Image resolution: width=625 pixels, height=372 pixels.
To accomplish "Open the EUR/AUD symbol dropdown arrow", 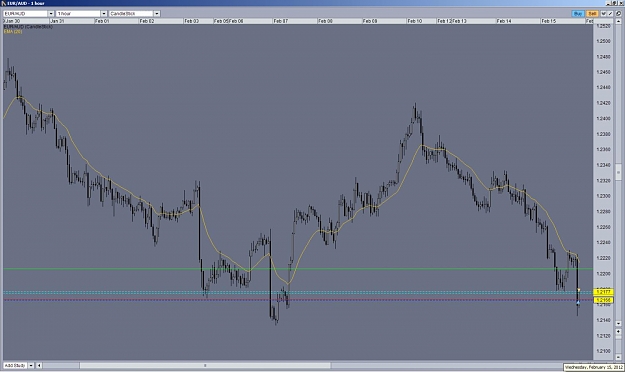I will [51, 14].
